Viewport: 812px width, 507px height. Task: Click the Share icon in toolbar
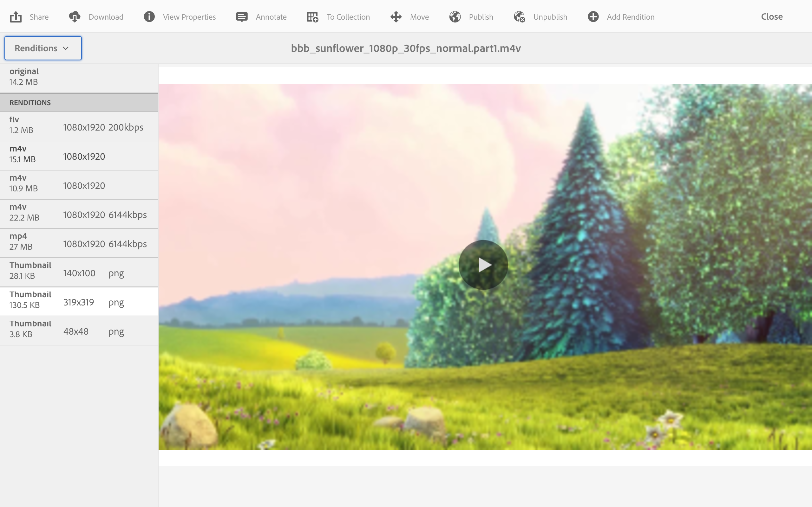pyautogui.click(x=16, y=17)
